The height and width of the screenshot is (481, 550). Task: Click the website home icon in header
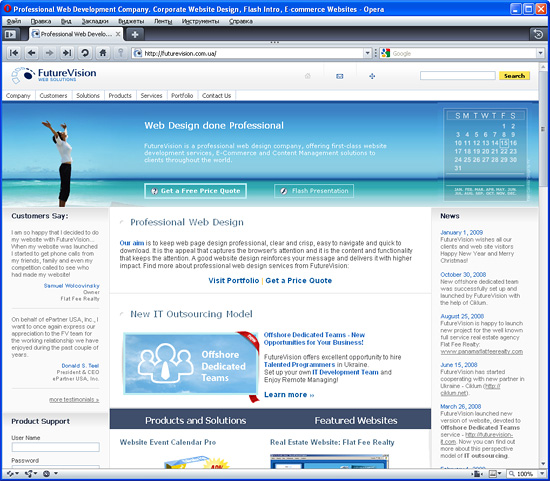pyautogui.click(x=308, y=76)
